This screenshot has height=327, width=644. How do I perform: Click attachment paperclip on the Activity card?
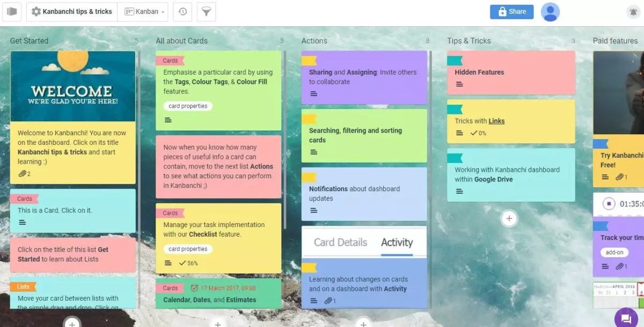point(329,301)
